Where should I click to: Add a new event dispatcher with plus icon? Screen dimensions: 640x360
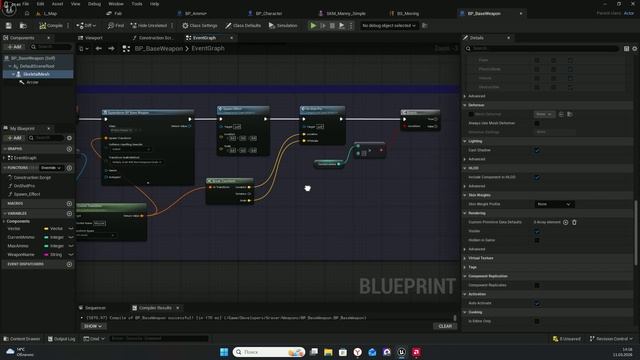[x=69, y=264]
